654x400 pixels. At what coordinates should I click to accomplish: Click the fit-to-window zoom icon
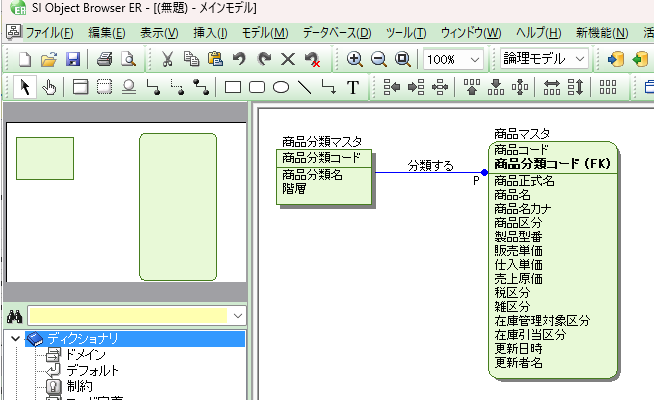click(x=402, y=59)
